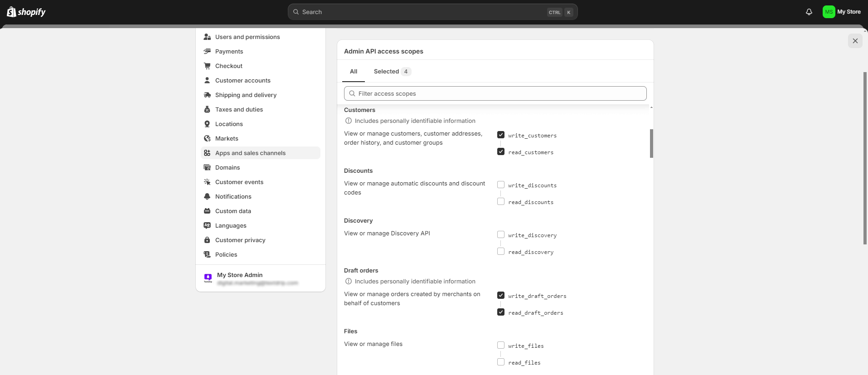Enable the read_discounts scope
868x375 pixels.
pyautogui.click(x=501, y=201)
